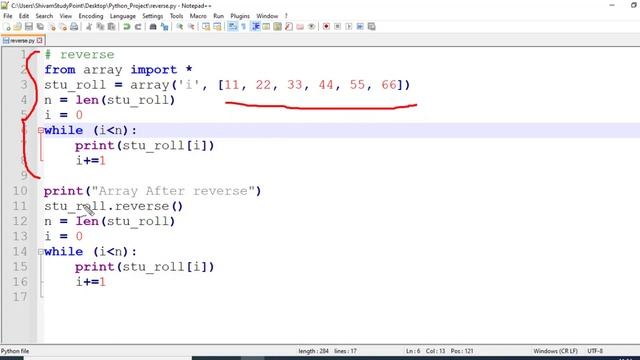The image size is (640, 360).
Task: Click the UTF-8 encoding in status bar
Action: (x=595, y=351)
